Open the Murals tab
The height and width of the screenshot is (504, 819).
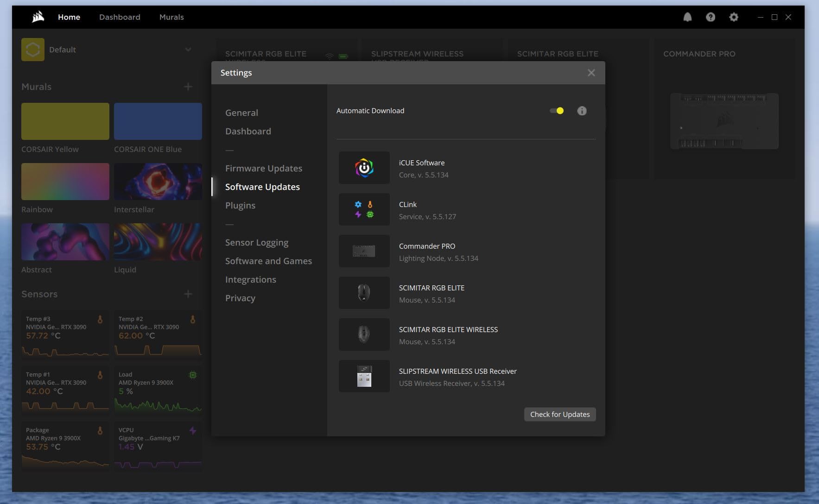coord(171,17)
